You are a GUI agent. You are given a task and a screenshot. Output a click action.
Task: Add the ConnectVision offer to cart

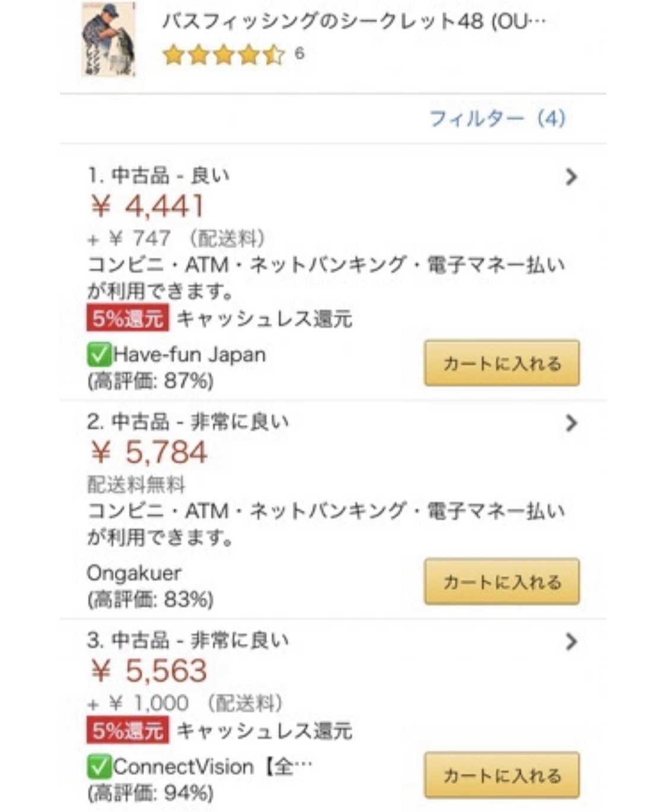point(502,775)
